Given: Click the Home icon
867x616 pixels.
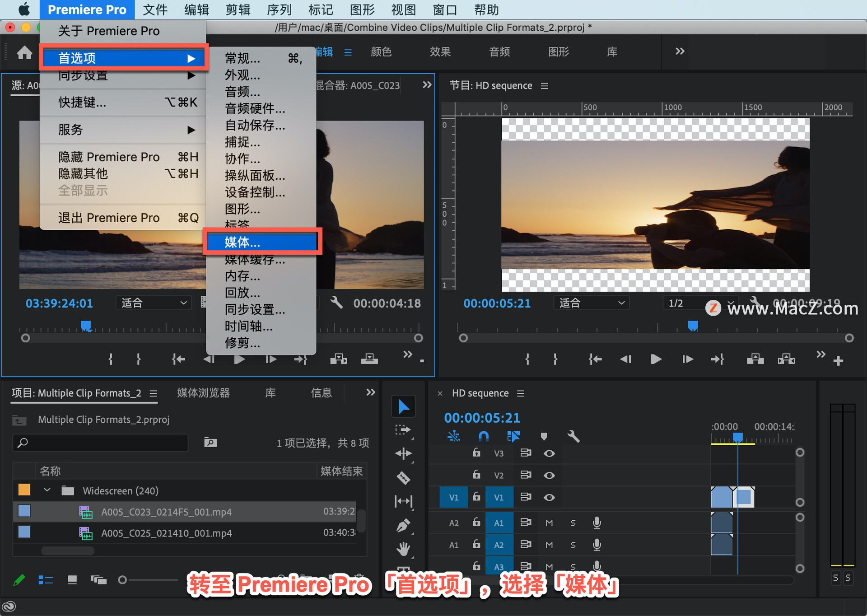Looking at the screenshot, I should pyautogui.click(x=24, y=53).
